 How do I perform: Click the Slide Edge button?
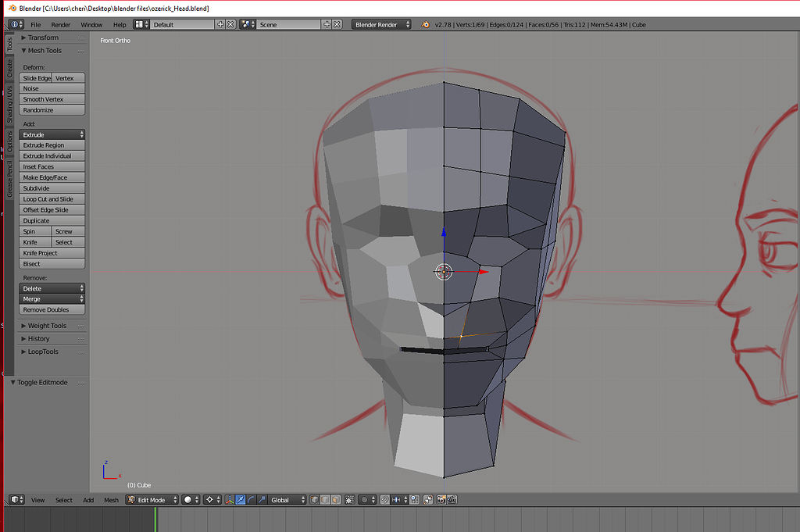(x=36, y=78)
